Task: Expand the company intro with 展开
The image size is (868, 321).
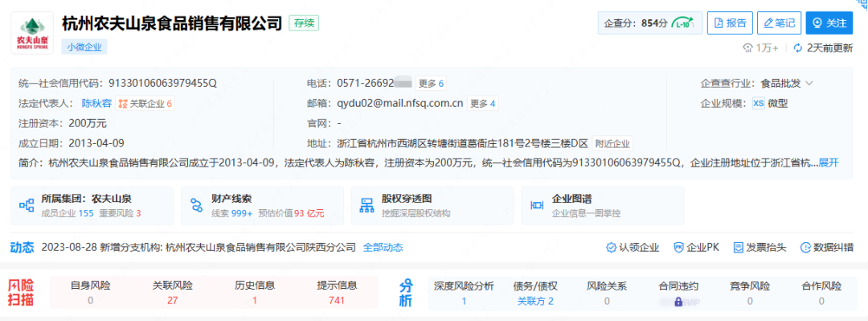Action: [x=829, y=163]
